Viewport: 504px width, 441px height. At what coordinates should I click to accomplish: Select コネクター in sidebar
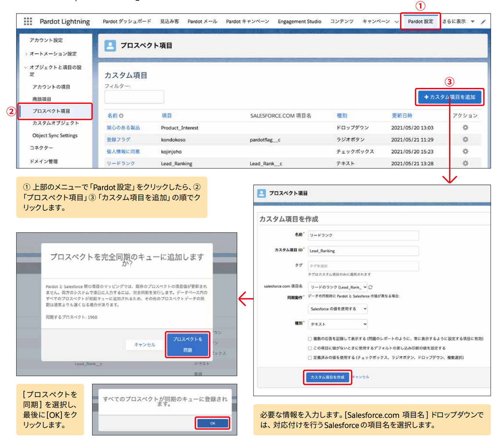point(41,148)
